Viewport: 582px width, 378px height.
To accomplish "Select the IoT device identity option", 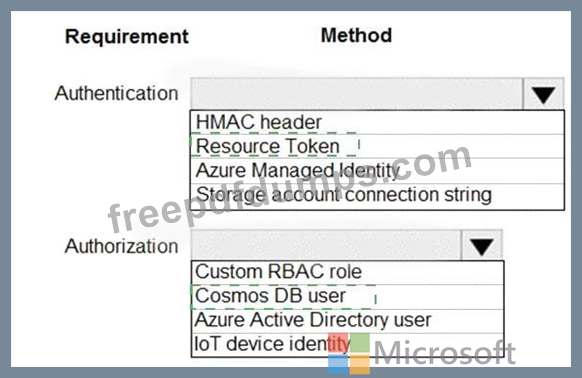I will (x=347, y=345).
